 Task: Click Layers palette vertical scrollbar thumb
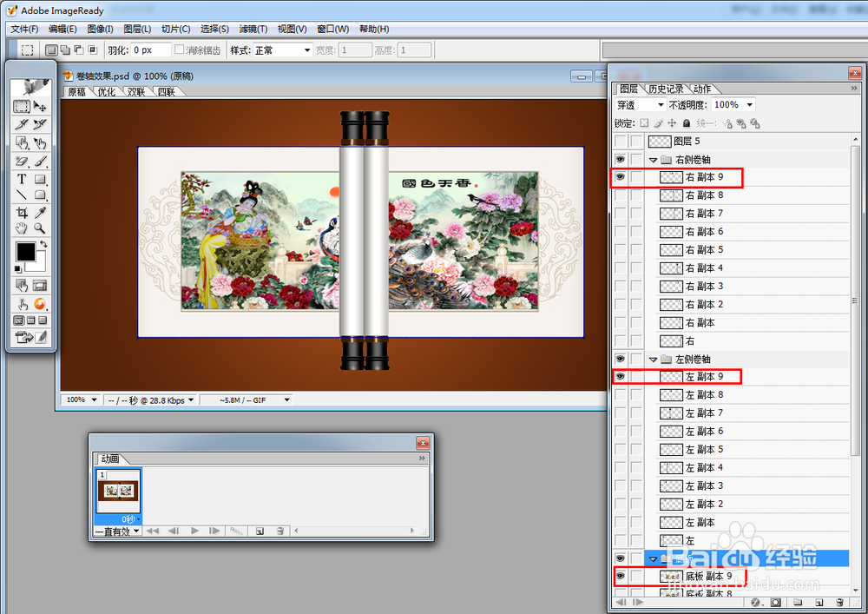(855, 301)
